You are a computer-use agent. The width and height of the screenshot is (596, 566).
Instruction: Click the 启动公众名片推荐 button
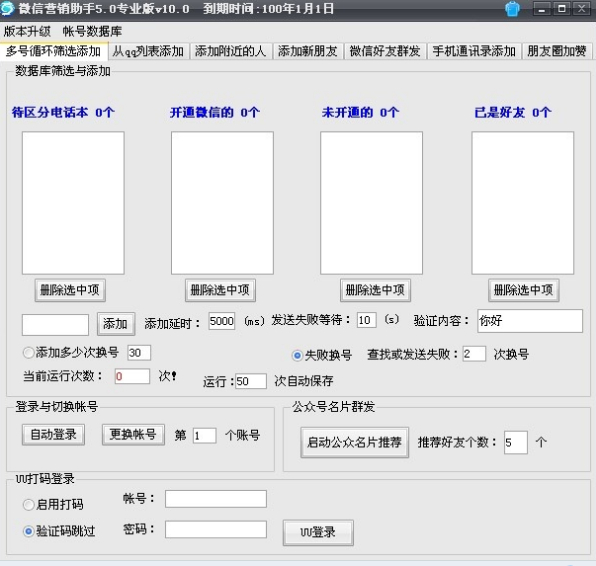pos(354,442)
